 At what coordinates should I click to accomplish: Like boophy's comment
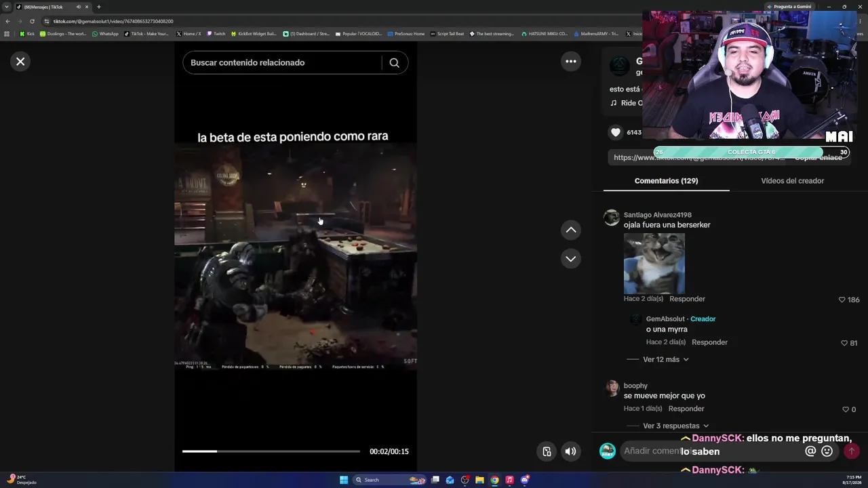[846, 409]
